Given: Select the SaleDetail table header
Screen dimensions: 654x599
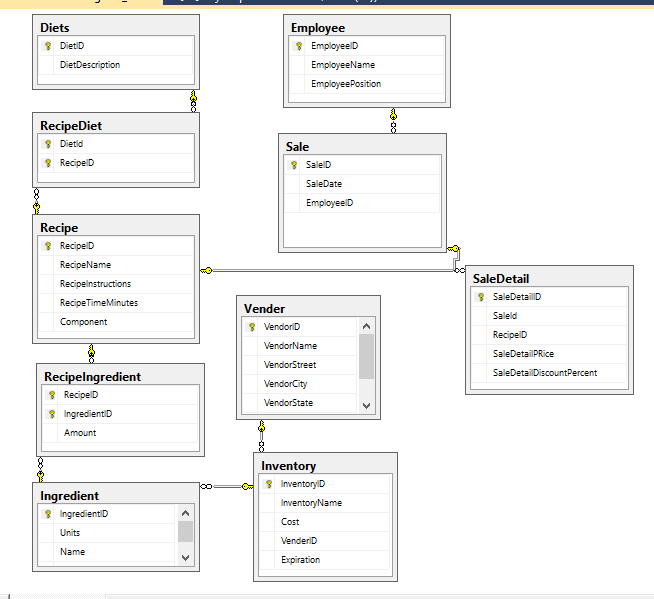Looking at the screenshot, I should coord(549,278).
